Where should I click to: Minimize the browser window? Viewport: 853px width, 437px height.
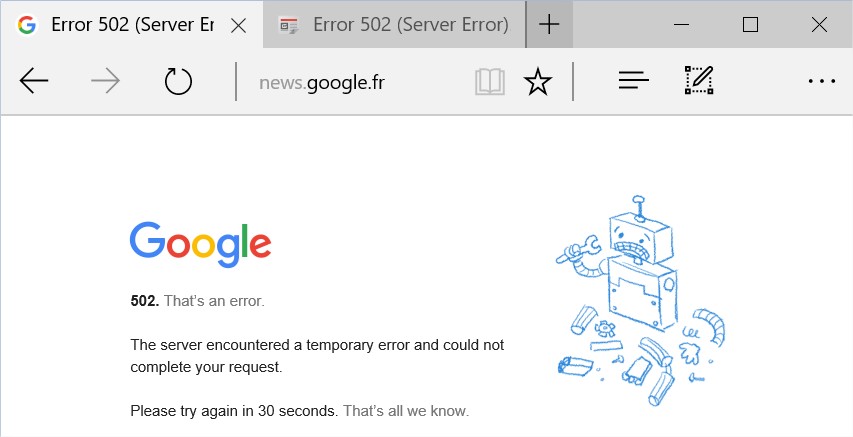point(681,24)
